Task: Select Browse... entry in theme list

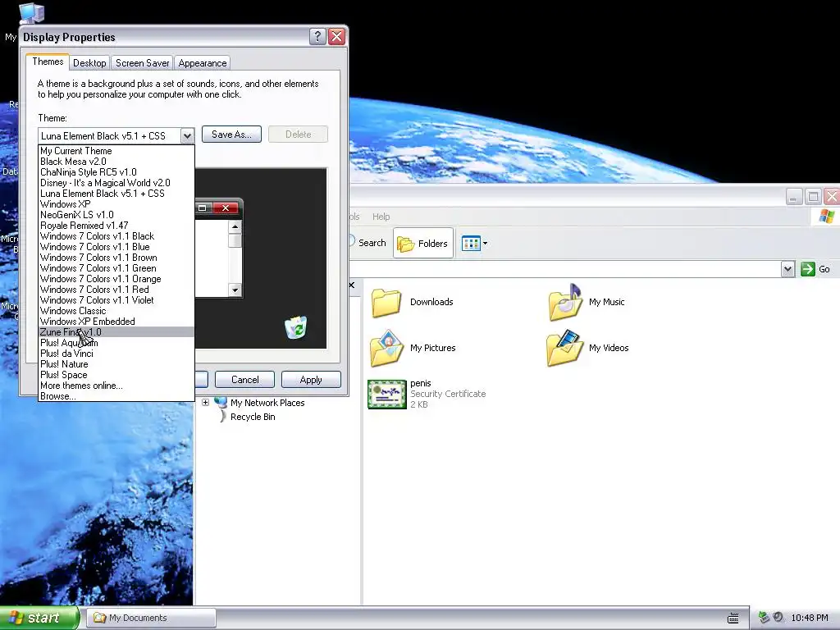Action: click(116, 396)
